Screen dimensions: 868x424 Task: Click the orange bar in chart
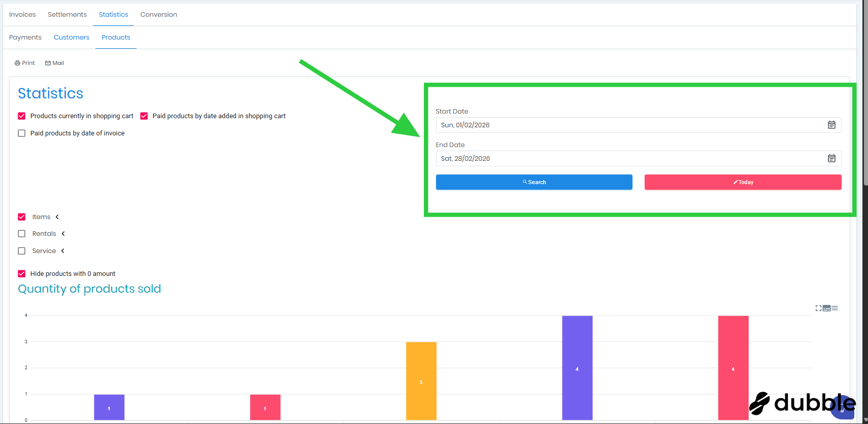[x=421, y=380]
